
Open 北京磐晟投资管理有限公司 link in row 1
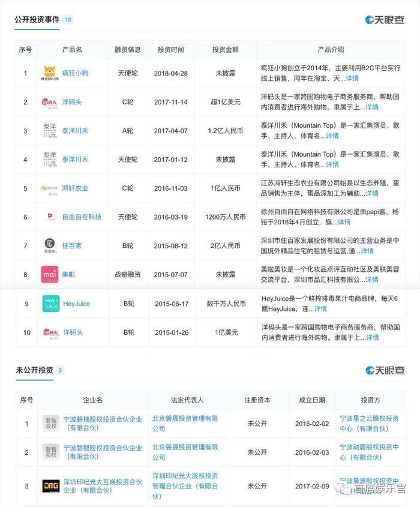[185, 424]
